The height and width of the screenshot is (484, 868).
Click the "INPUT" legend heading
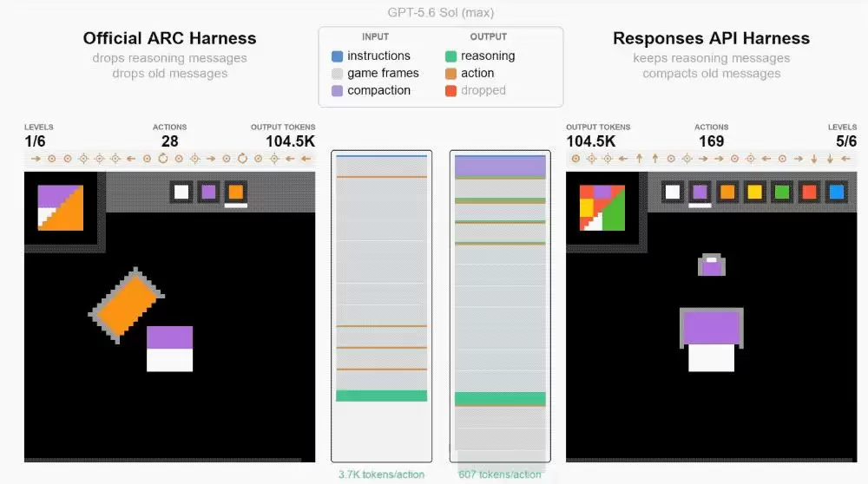[x=375, y=36]
